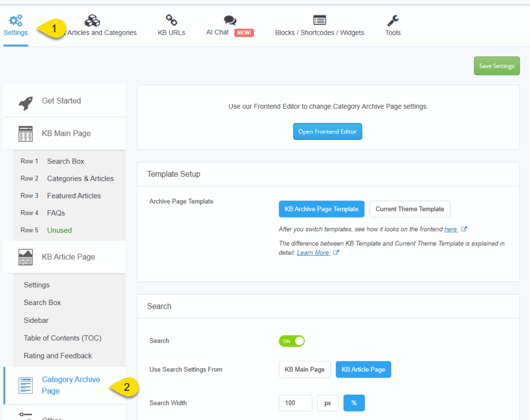Select Row 2 Categories & Articles
The width and height of the screenshot is (530, 420).
coord(80,179)
